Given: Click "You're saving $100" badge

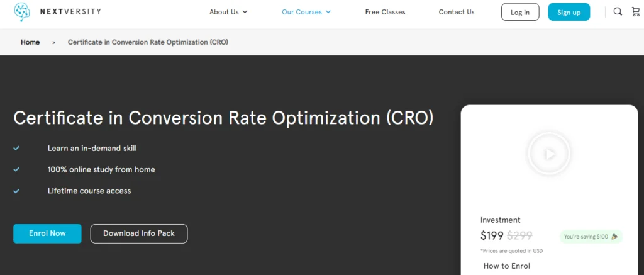Looking at the screenshot, I should pos(591,237).
